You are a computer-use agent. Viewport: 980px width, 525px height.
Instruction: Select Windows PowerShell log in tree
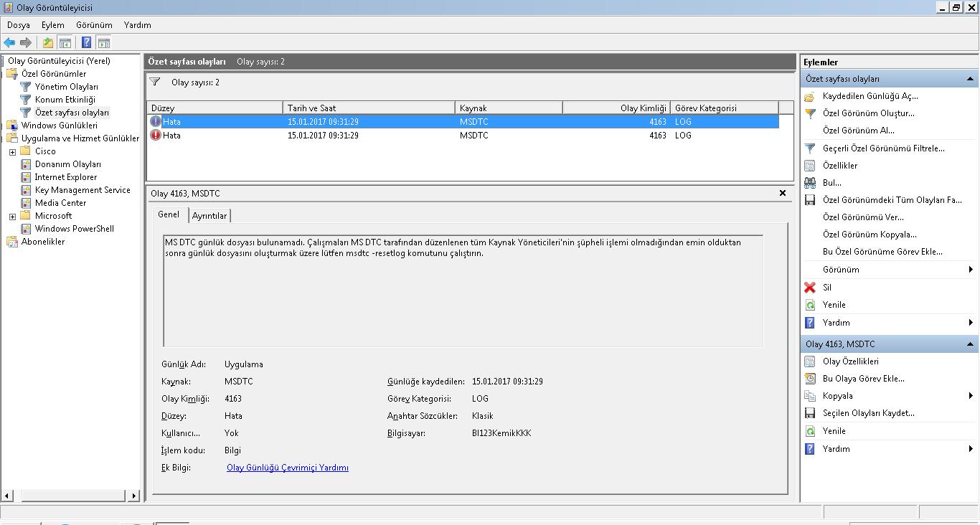pyautogui.click(x=74, y=229)
